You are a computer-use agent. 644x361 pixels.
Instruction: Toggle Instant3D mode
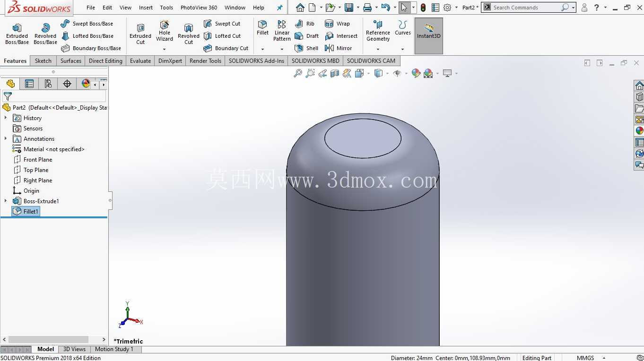click(429, 36)
